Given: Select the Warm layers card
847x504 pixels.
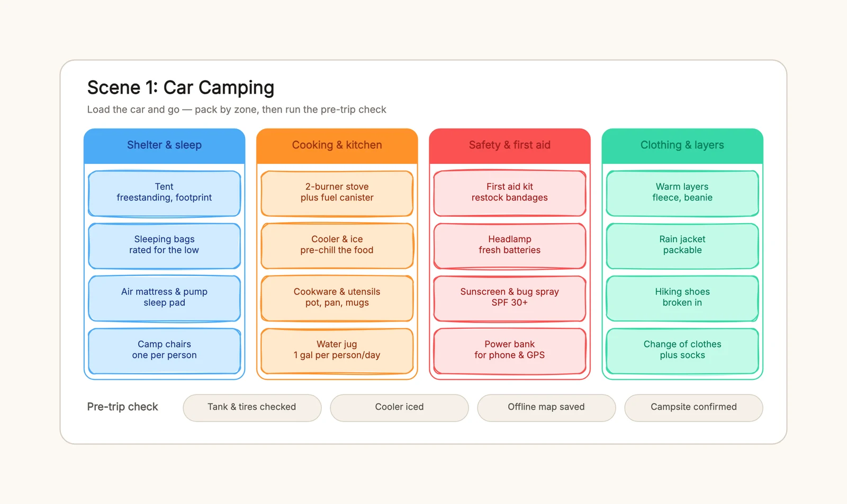Looking at the screenshot, I should [x=682, y=193].
